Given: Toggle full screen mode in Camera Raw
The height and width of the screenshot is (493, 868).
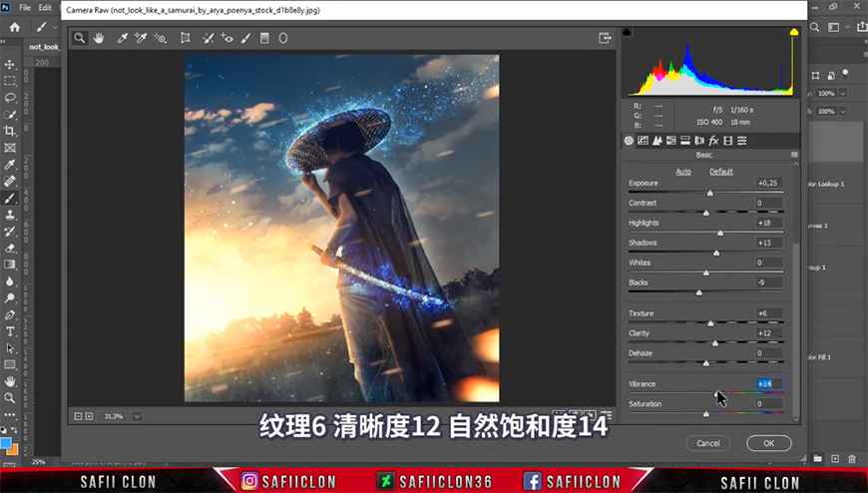Looking at the screenshot, I should point(605,38).
